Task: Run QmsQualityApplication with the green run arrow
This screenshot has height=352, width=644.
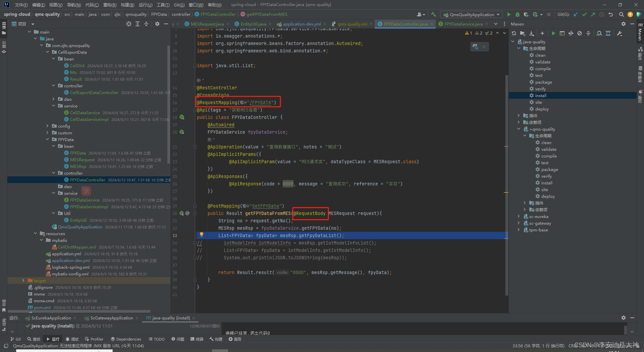Action: click(x=509, y=14)
